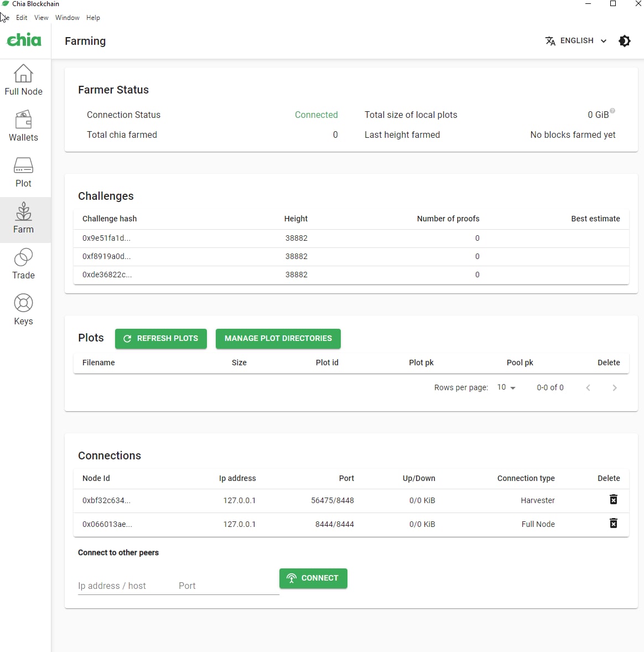Click the 0-0 of 0 pagination text

point(550,387)
